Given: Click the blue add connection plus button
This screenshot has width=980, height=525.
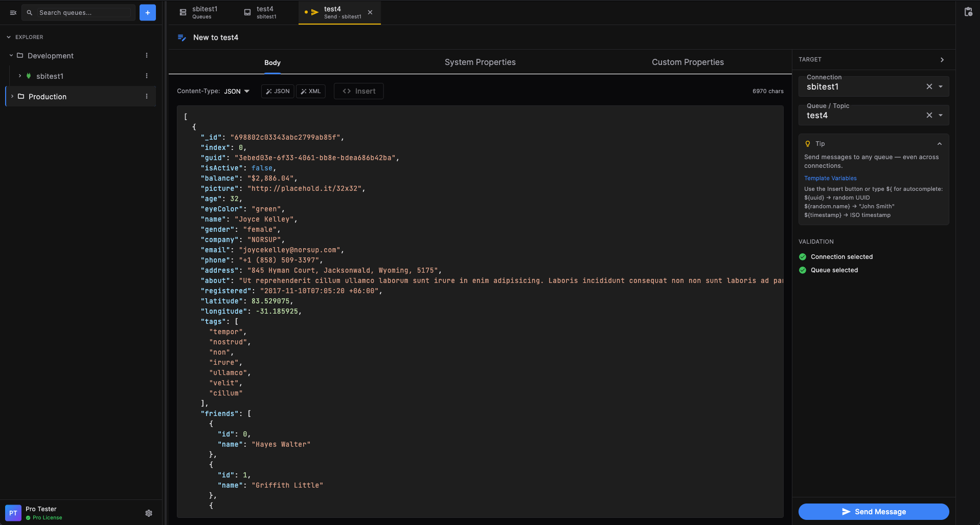Looking at the screenshot, I should coord(147,13).
